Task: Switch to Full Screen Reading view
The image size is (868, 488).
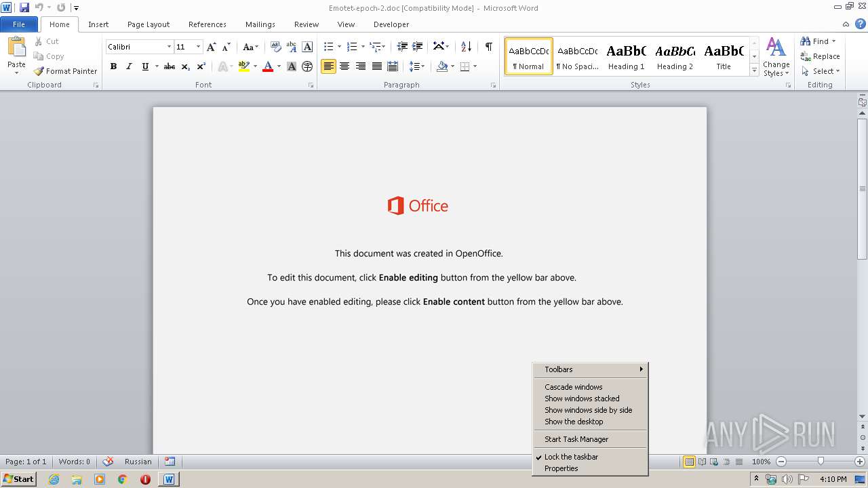Action: tap(702, 462)
